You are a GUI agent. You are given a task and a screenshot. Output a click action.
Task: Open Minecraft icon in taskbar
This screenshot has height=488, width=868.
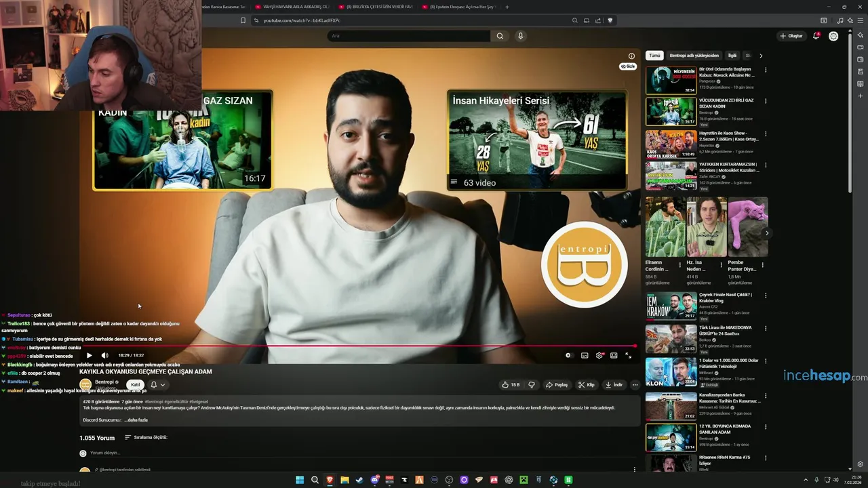[x=524, y=480]
